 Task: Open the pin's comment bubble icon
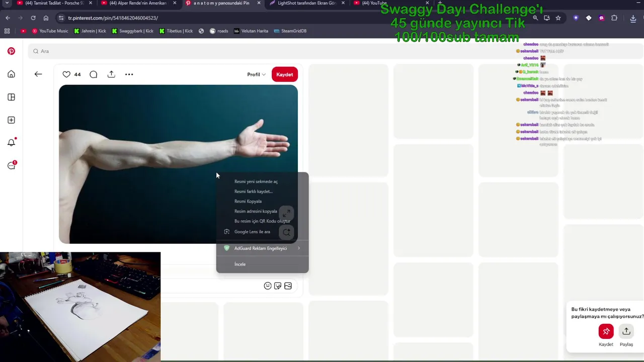[94, 74]
